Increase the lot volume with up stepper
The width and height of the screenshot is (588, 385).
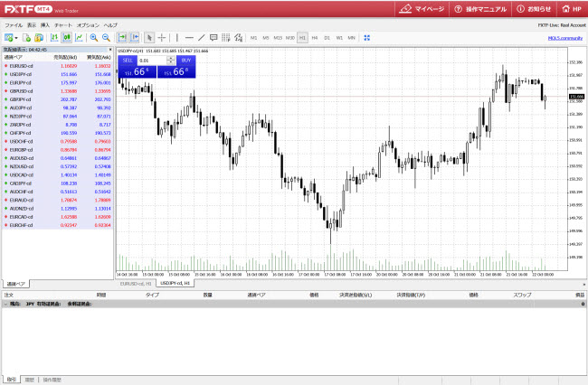pyautogui.click(x=169, y=58)
